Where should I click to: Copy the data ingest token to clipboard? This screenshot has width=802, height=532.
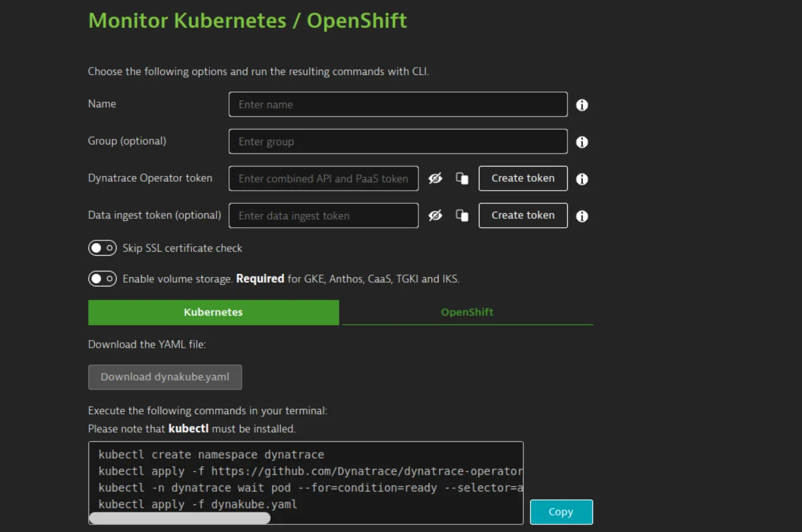tap(462, 216)
